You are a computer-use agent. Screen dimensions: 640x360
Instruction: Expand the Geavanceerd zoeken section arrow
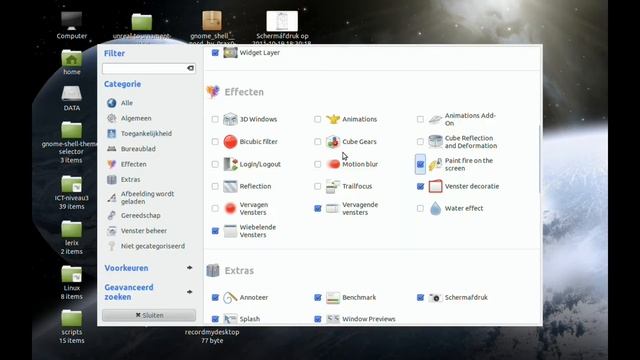coord(189,292)
